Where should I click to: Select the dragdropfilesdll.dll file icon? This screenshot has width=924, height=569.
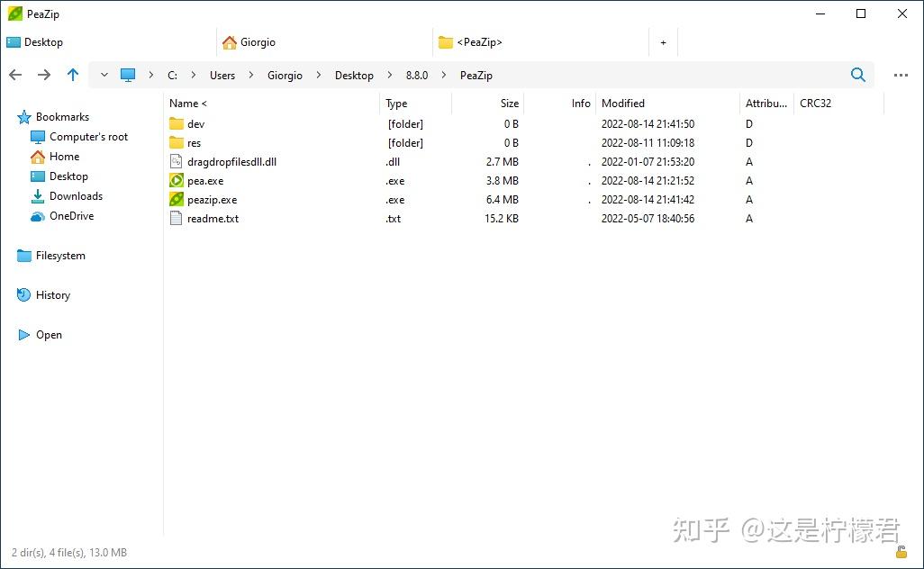(x=176, y=161)
